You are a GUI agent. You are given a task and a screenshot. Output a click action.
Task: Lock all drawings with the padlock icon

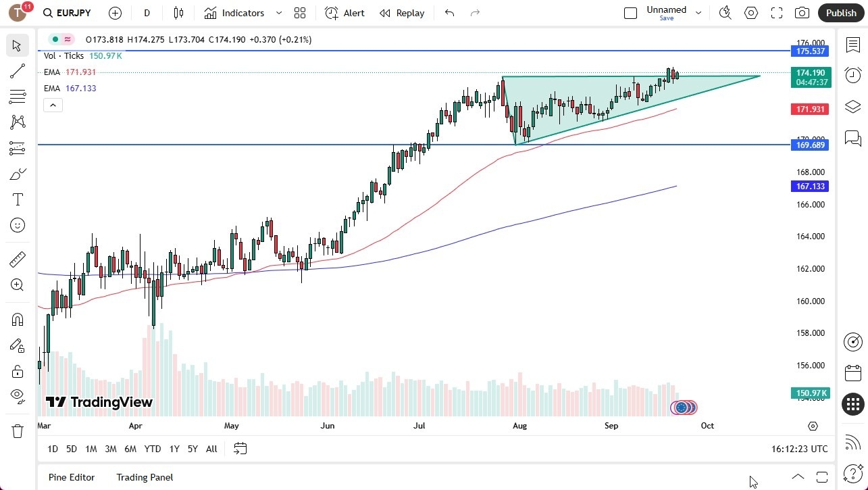(x=17, y=371)
